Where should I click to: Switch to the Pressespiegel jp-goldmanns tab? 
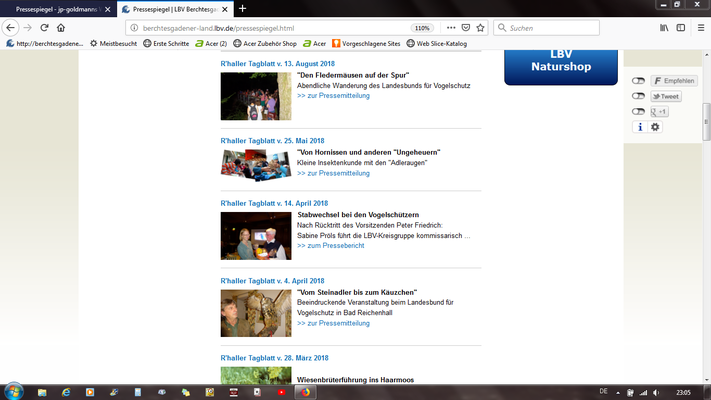[57, 9]
